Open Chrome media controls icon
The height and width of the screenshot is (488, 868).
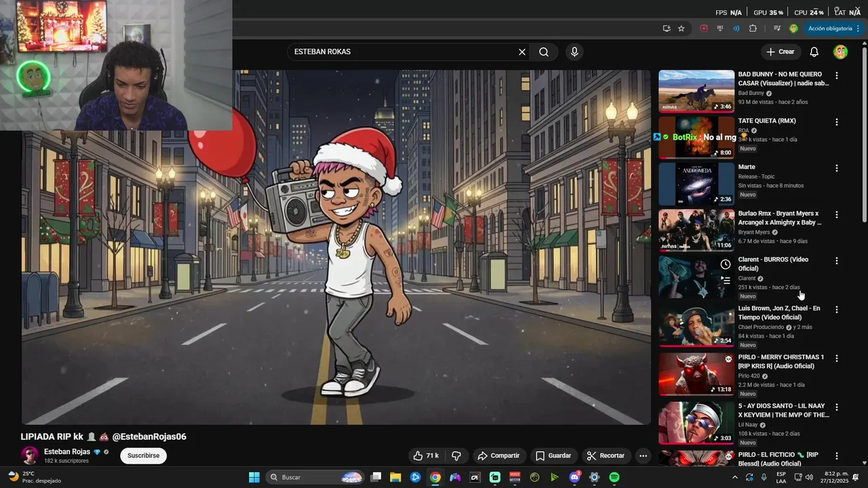pyautogui.click(x=777, y=28)
